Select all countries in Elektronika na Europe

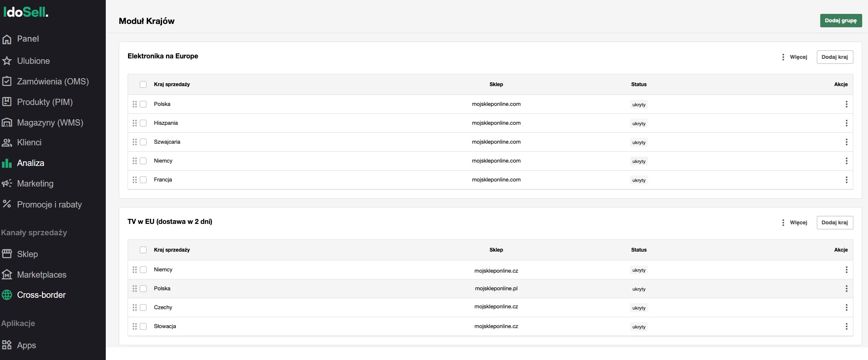click(x=143, y=84)
